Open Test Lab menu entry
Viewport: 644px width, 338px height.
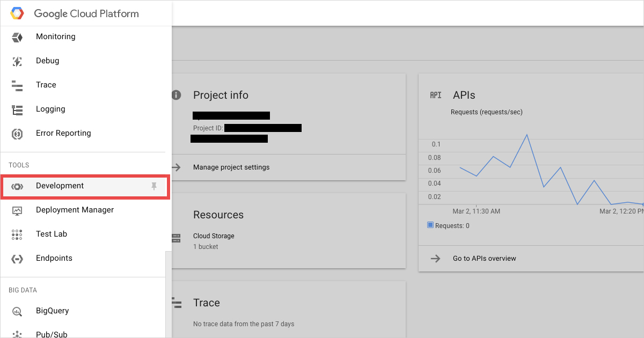[52, 234]
